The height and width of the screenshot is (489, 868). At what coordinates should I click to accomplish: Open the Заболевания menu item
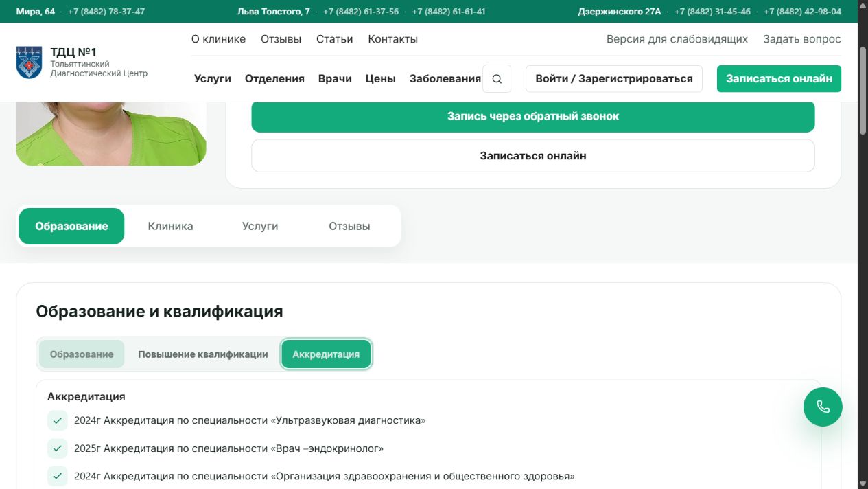click(445, 79)
